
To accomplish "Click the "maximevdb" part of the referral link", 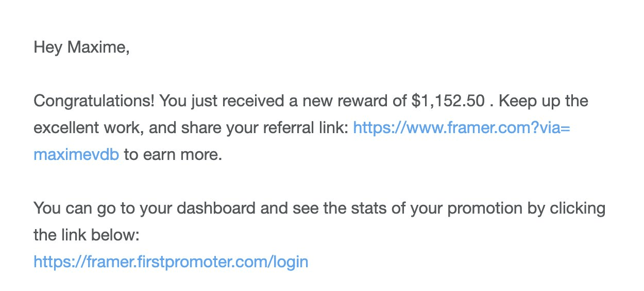I will [76, 155].
